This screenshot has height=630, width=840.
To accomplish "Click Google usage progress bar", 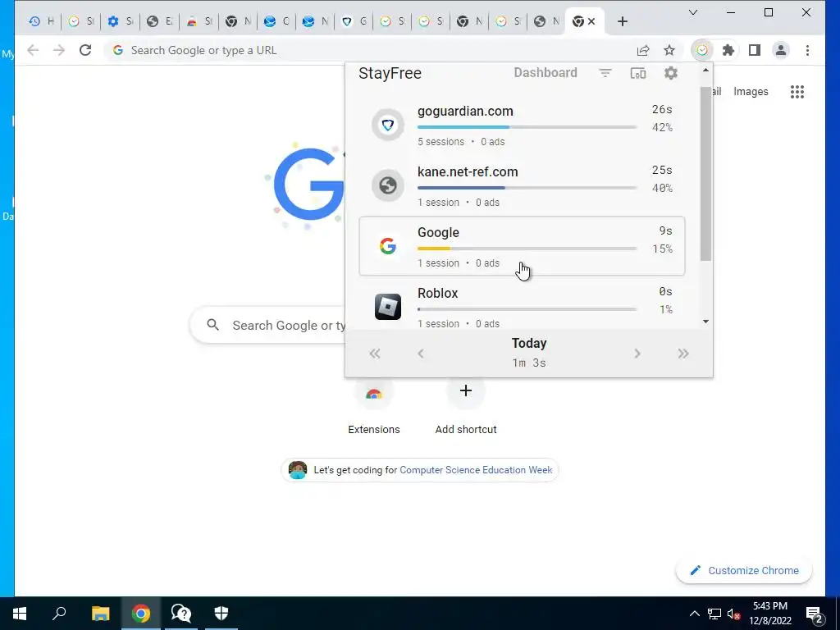I will [x=527, y=249].
